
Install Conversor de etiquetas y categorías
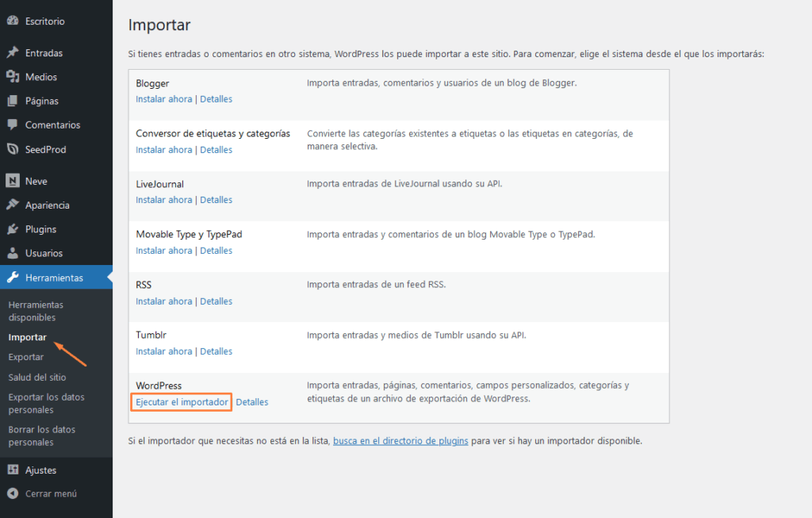click(163, 150)
